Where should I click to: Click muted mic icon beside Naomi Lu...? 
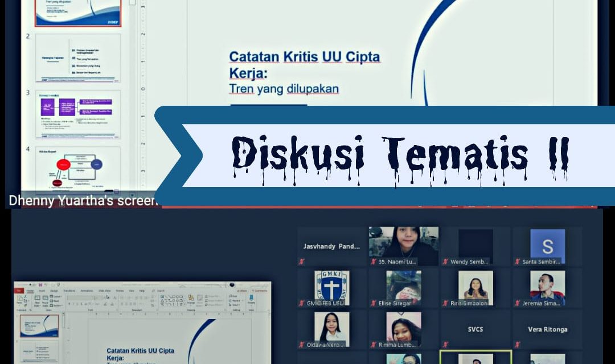tap(374, 262)
